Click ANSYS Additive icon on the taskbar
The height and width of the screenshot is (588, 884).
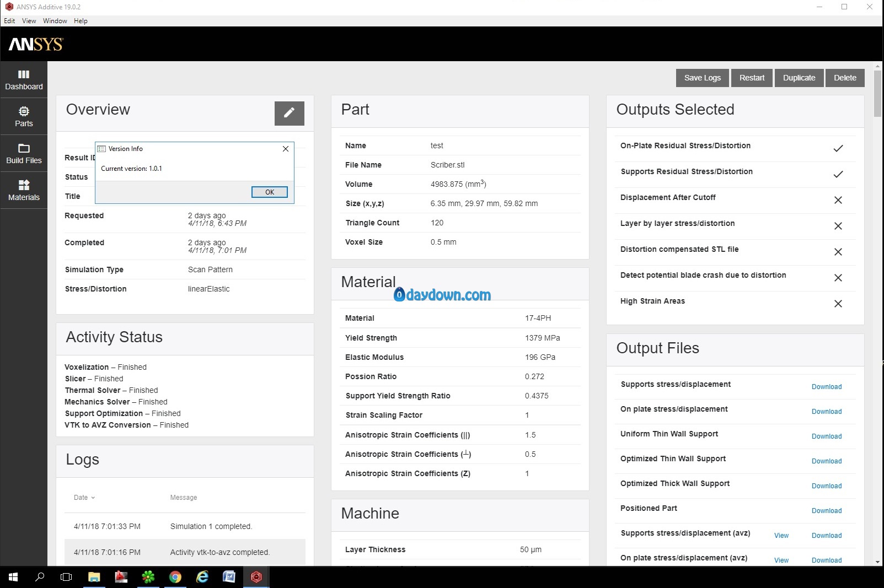tap(256, 577)
